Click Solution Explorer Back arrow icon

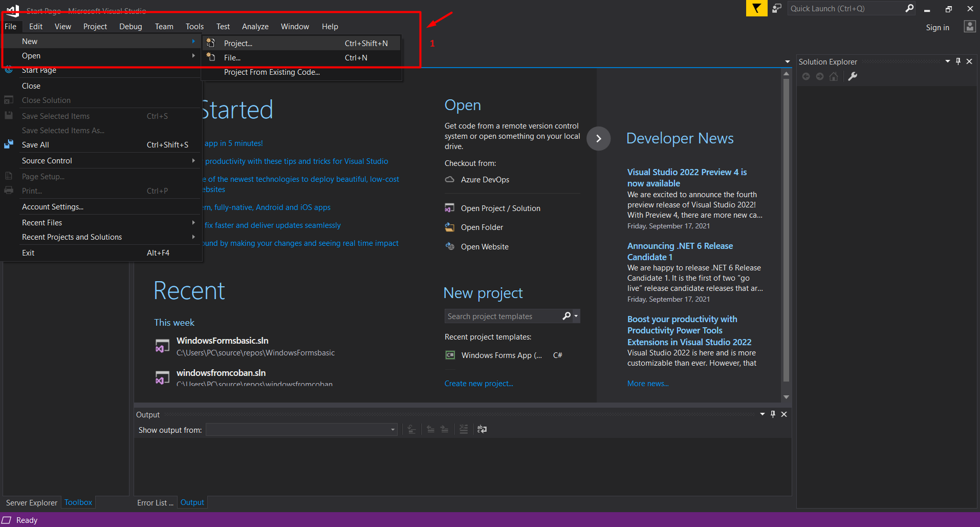pyautogui.click(x=806, y=76)
